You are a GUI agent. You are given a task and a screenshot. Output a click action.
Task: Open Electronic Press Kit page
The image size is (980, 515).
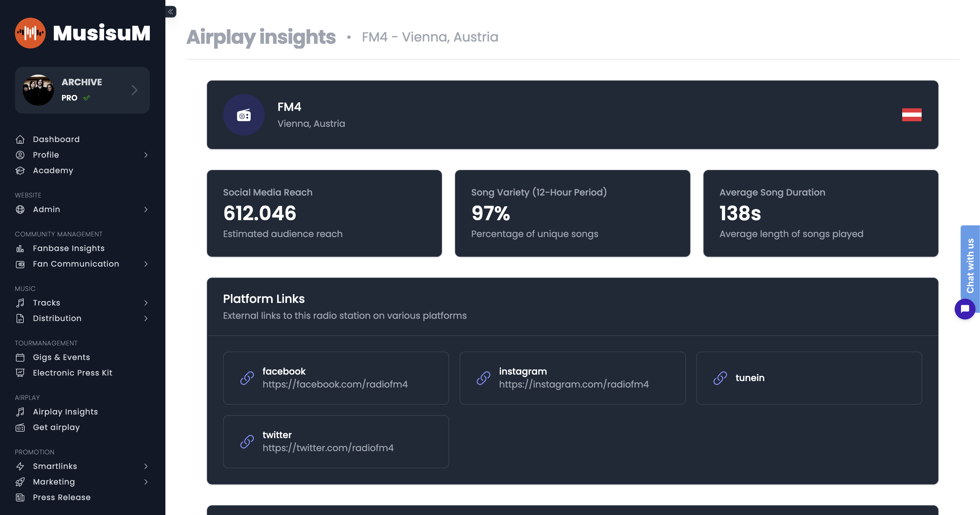tap(72, 373)
